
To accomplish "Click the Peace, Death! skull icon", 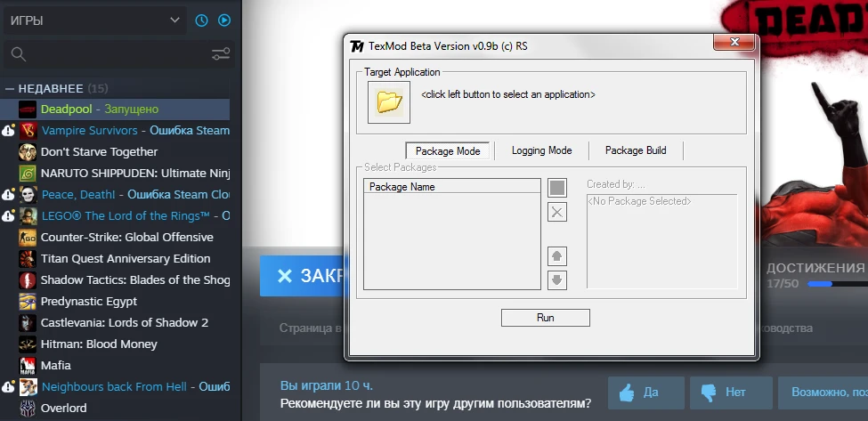I will (28, 195).
